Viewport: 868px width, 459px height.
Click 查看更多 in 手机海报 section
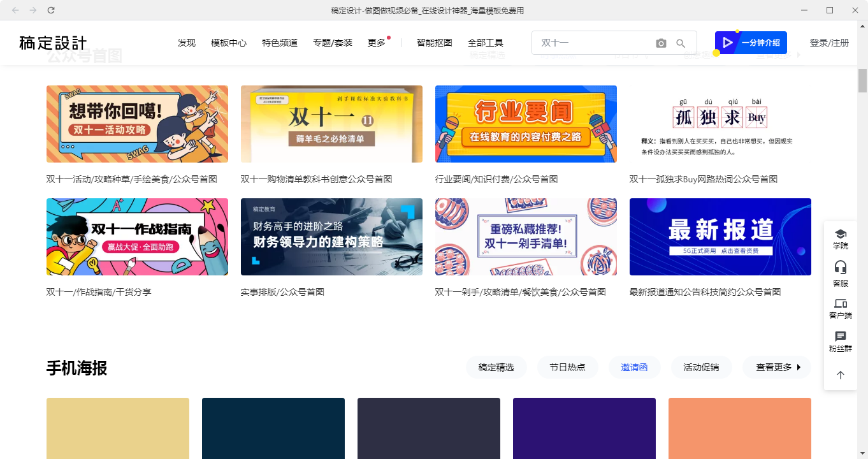tap(778, 367)
